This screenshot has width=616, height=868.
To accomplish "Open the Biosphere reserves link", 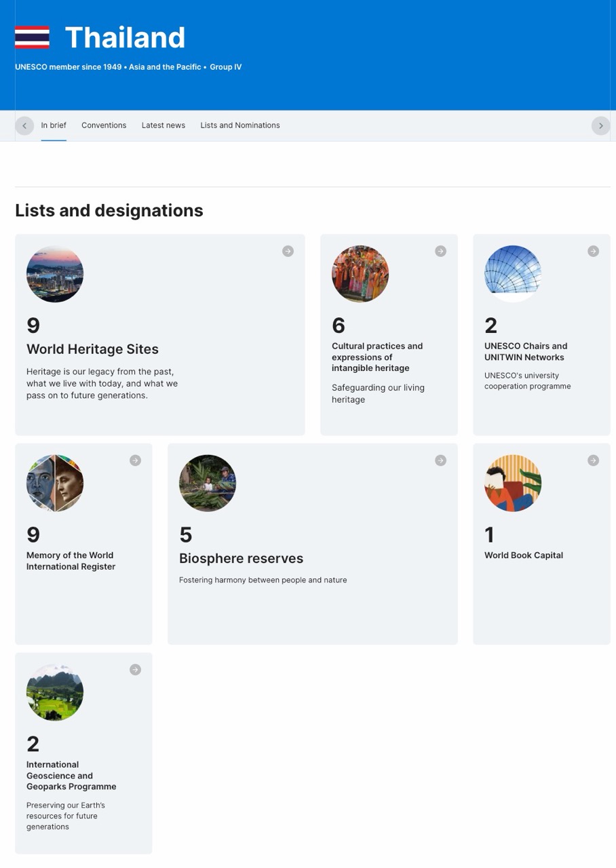I will [x=241, y=558].
